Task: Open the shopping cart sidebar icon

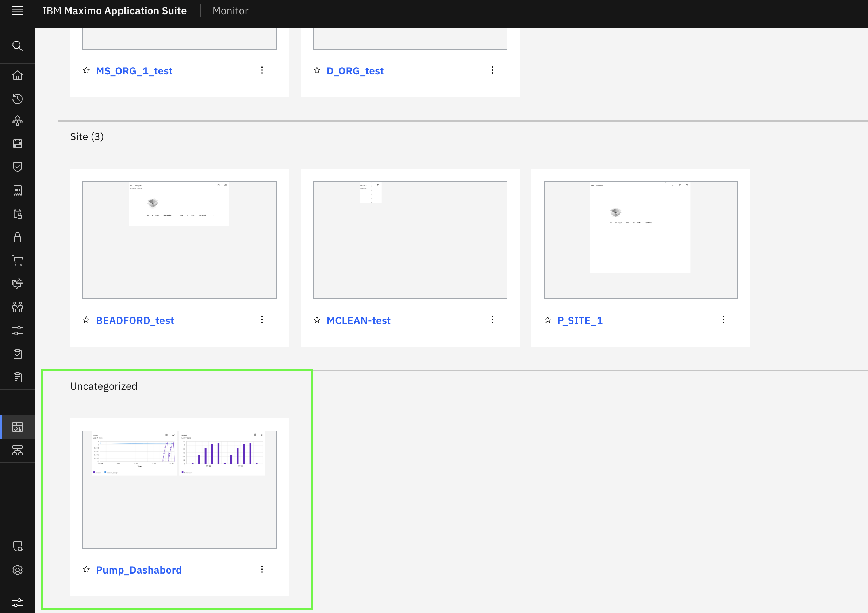Action: (18, 261)
